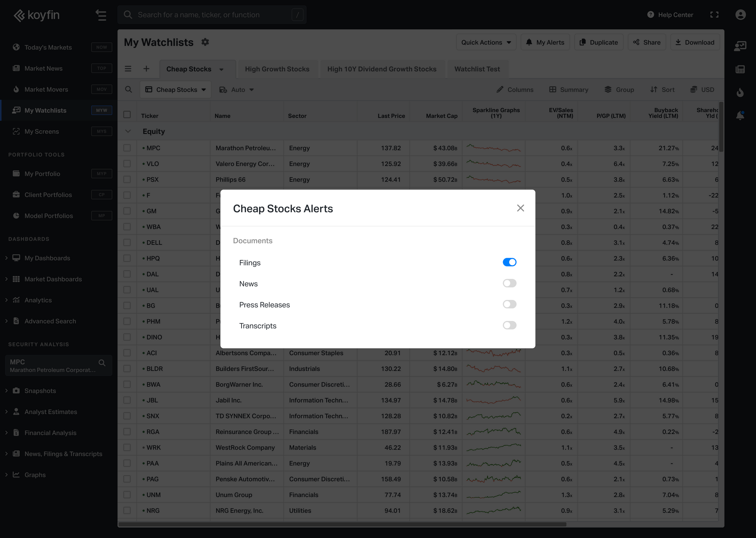The height and width of the screenshot is (538, 756).
Task: Open Columns editor
Action: click(x=515, y=90)
